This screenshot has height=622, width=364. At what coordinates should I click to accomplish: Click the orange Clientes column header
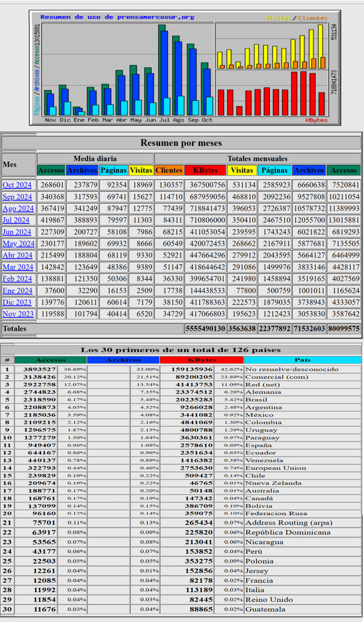coord(169,170)
